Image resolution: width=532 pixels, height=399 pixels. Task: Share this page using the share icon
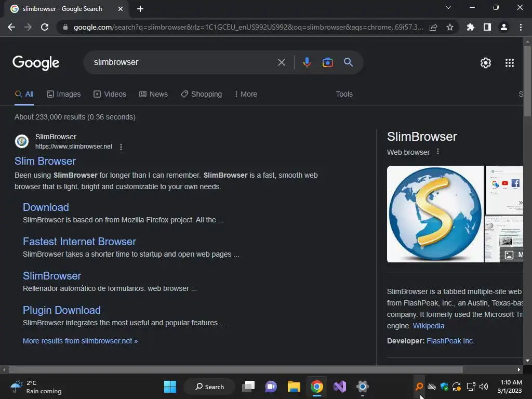433,27
